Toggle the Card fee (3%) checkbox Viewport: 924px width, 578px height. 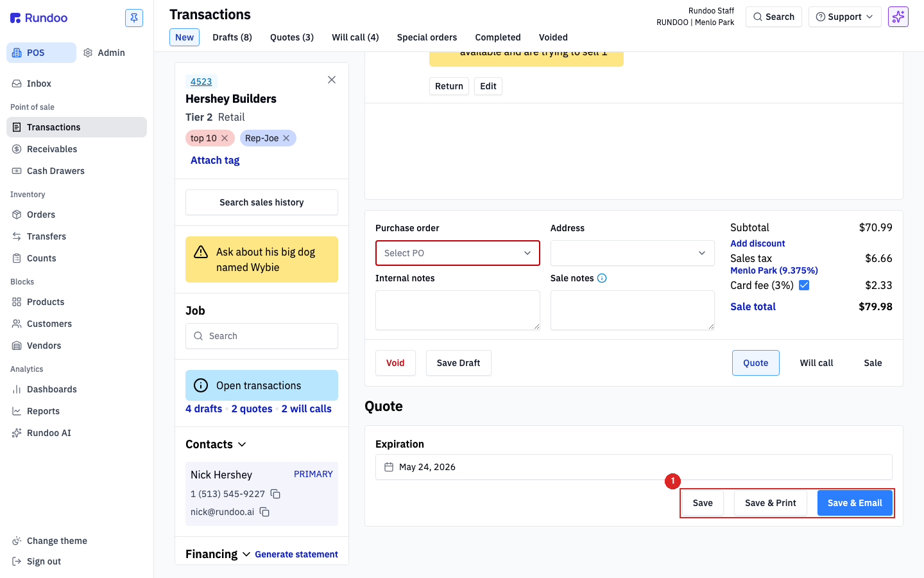804,285
